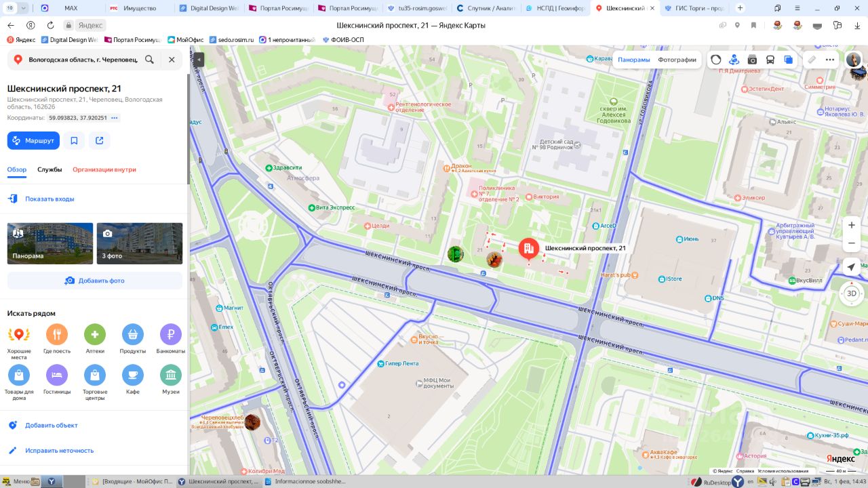868x488 pixels.
Task: Search nearby Аптеки
Action: 95,340
